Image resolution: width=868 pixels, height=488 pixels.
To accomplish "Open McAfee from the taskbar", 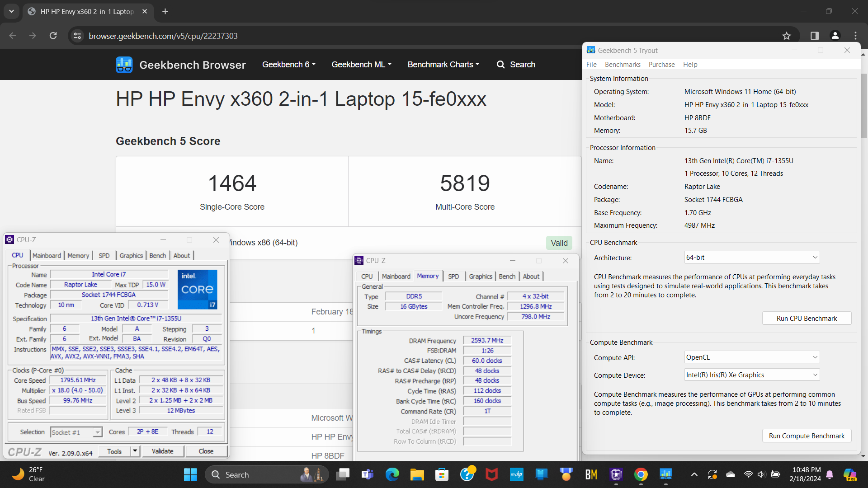I will (x=491, y=474).
